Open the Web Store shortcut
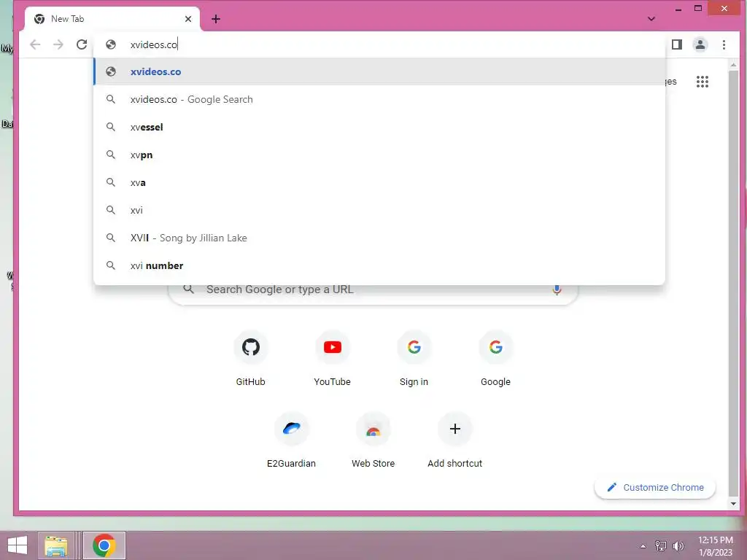The height and width of the screenshot is (560, 747). point(373,440)
